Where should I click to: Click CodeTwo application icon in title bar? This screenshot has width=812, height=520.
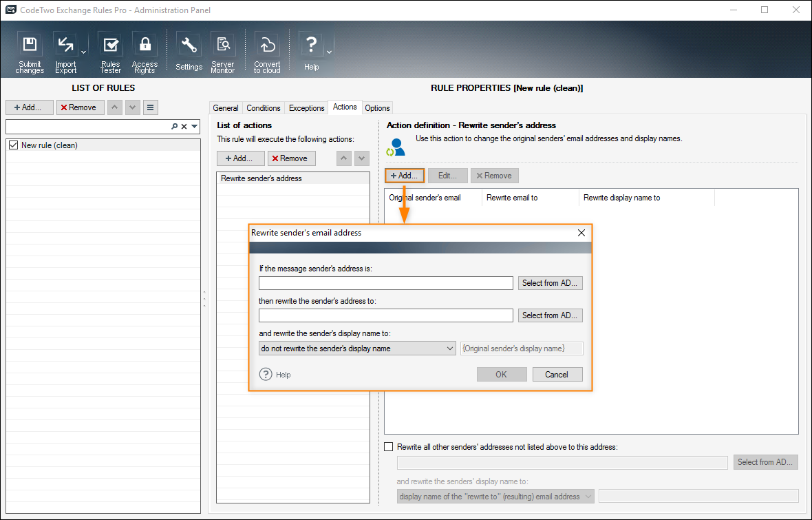10,10
